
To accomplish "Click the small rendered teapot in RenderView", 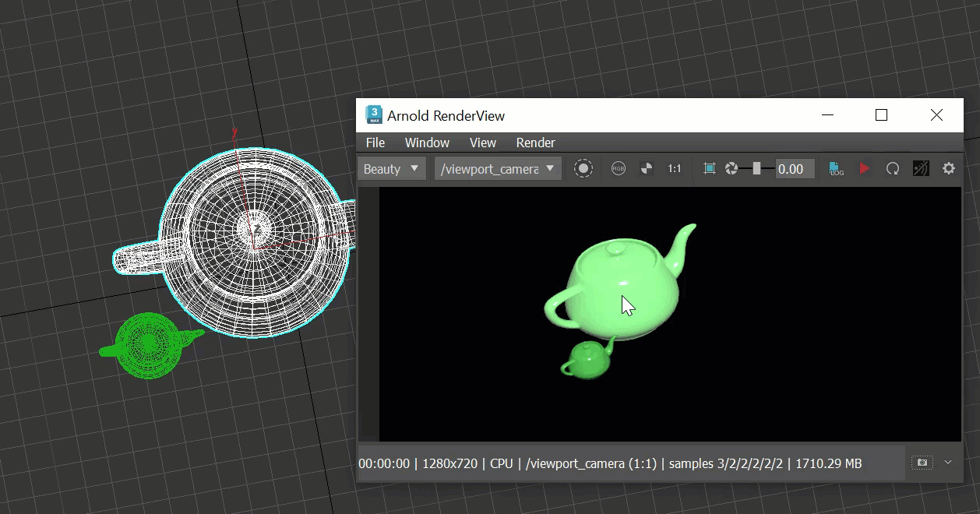I will click(588, 360).
